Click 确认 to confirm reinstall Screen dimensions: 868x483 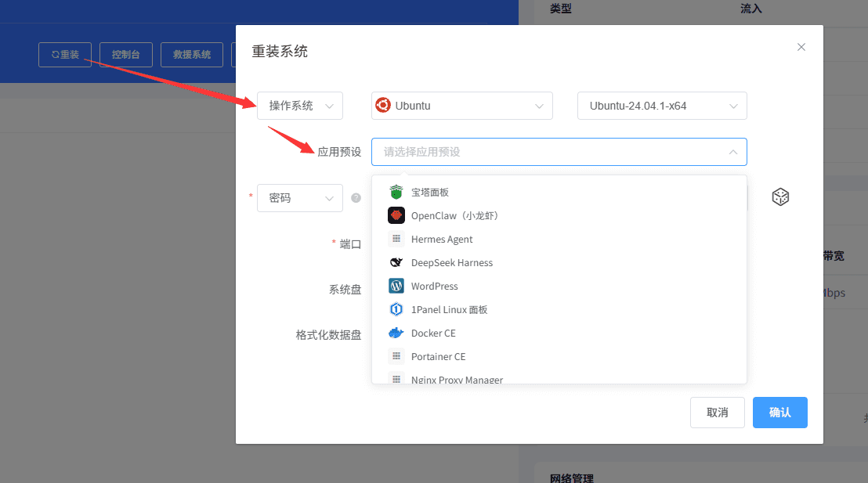pos(780,413)
